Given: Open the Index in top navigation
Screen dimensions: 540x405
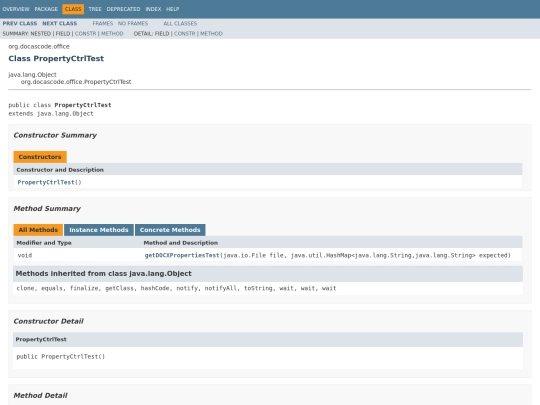Looking at the screenshot, I should 153,9.
